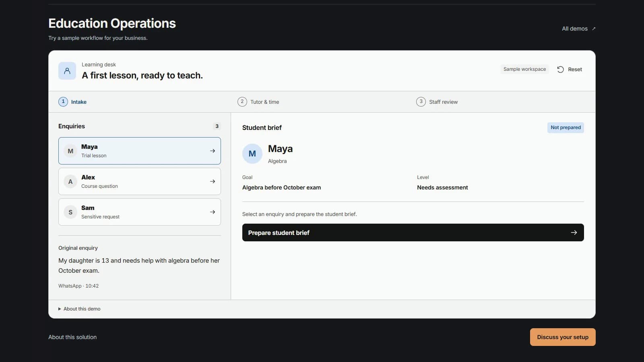Click the Needs assessment level value

click(x=442, y=187)
